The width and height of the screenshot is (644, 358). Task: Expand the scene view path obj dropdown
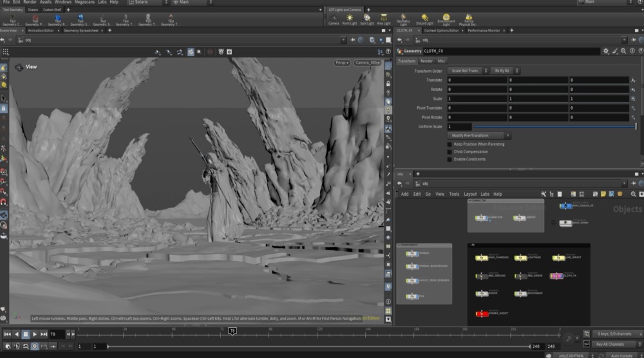[343, 40]
